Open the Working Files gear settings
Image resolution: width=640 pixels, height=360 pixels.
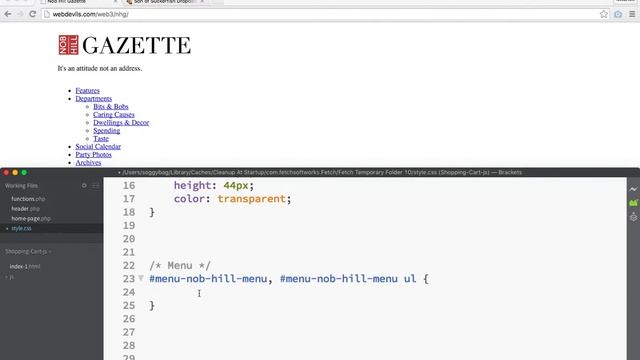coord(84,185)
